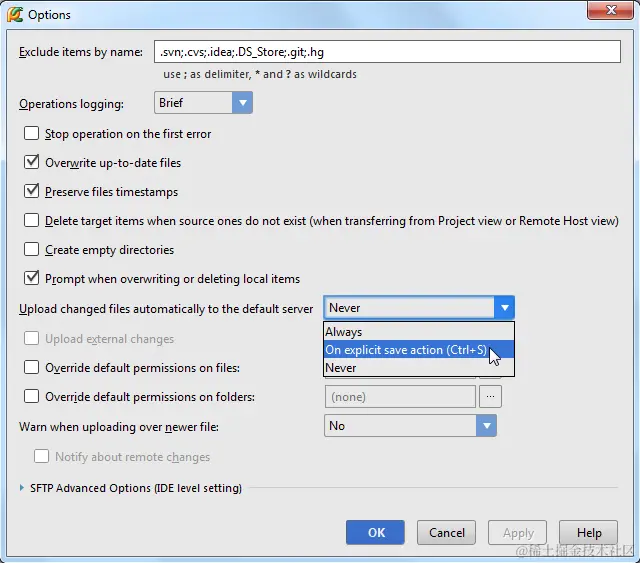Enable Stop operation on the first error
This screenshot has width=640, height=563.
31,134
